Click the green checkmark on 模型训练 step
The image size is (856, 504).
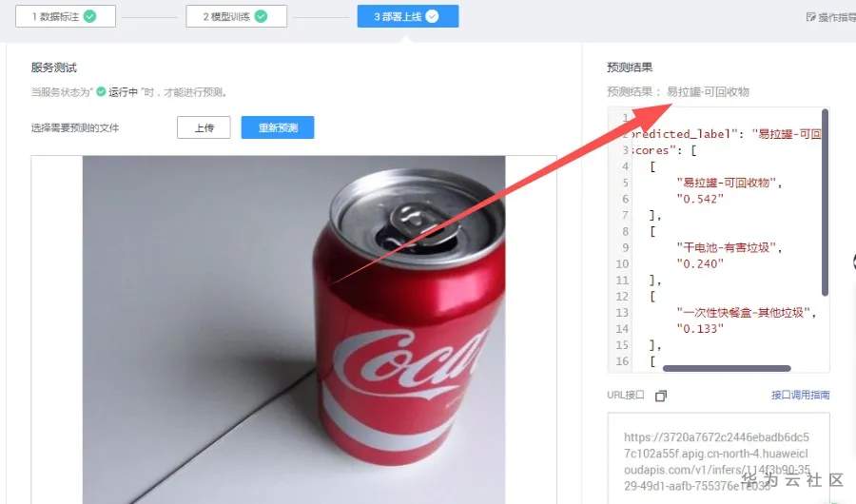(261, 16)
